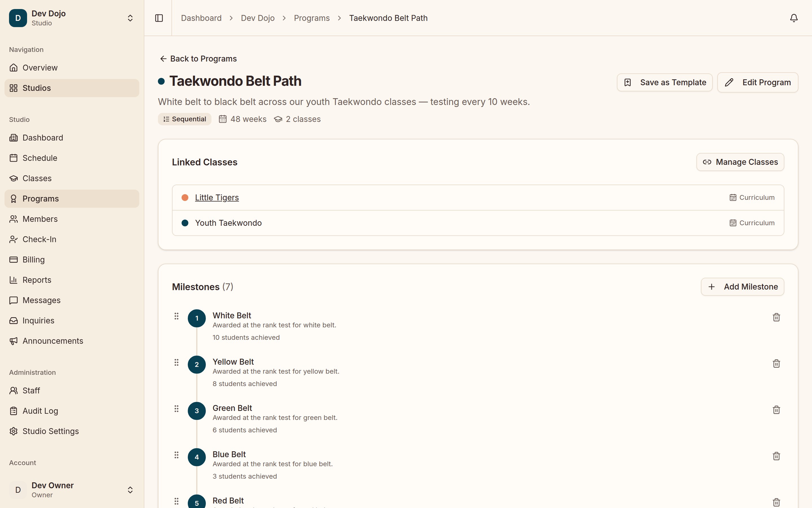Click Add Milestone button
This screenshot has height=508, width=812.
[x=742, y=286]
